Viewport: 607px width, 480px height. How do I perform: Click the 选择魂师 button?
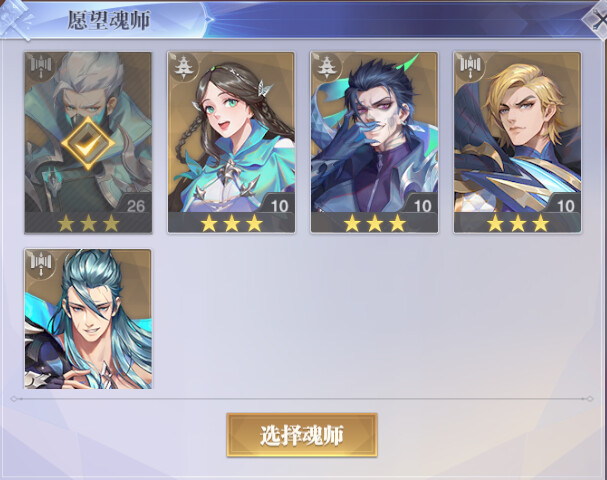click(302, 435)
